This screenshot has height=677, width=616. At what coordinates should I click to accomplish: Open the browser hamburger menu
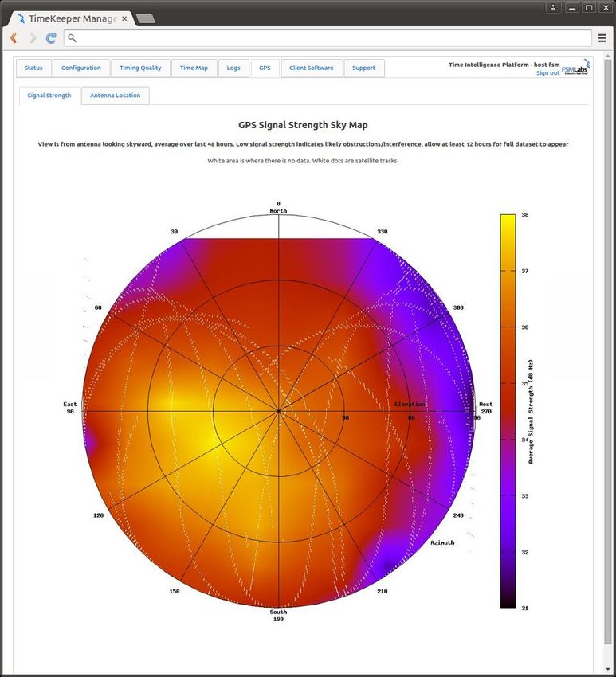point(602,38)
